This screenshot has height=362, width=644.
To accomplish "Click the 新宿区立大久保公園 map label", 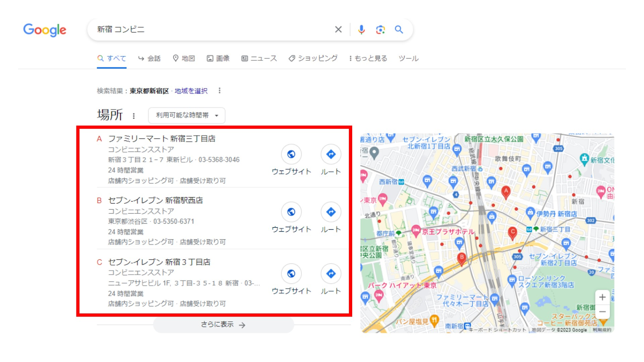I will (493, 139).
